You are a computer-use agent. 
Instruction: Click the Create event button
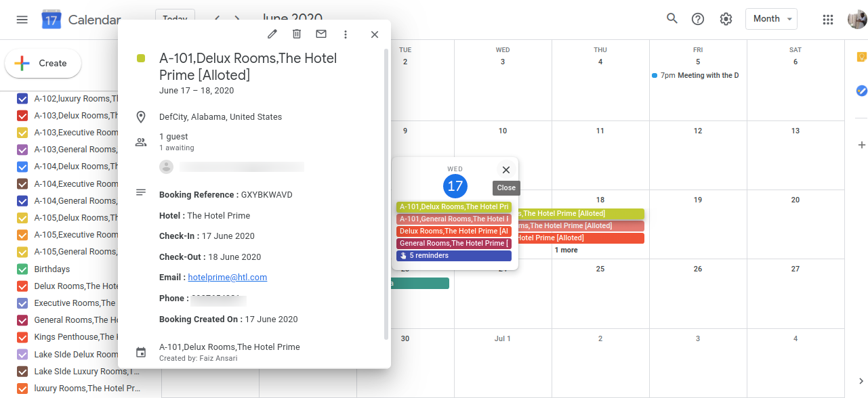[43, 64]
